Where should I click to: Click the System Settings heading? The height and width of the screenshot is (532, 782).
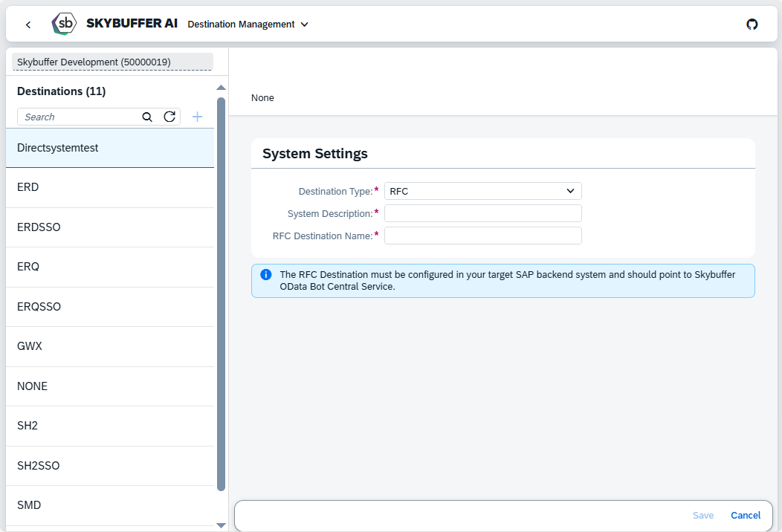click(315, 154)
